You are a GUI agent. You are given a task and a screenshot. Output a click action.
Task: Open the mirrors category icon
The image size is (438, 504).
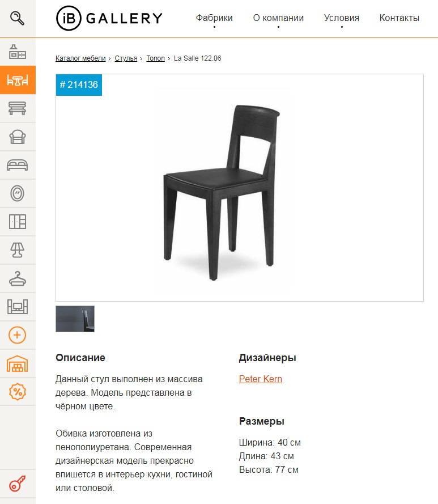point(18,193)
